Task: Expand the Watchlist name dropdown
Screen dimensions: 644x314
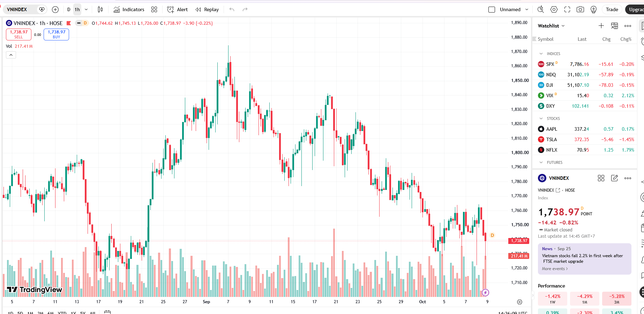Action: tap(551, 26)
